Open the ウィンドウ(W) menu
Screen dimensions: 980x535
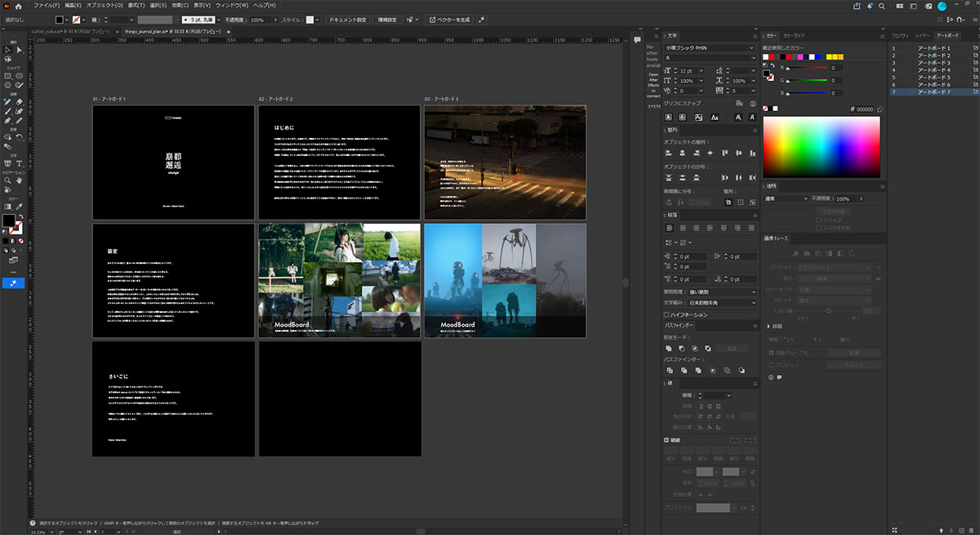pos(233,6)
